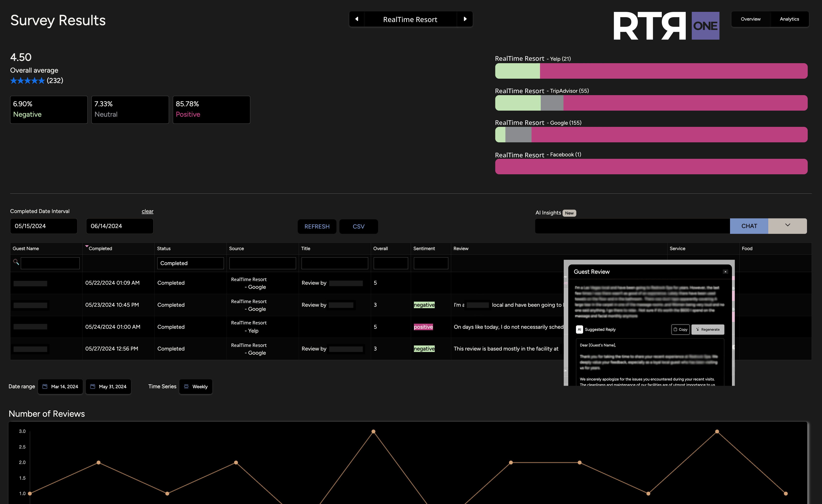822x504 pixels.
Task: Click the "Dear [Guest's Name]," line in the reply
Action: tap(598, 345)
